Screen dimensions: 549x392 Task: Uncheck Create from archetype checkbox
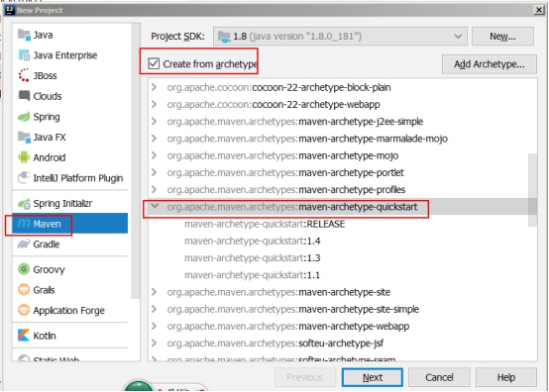154,64
